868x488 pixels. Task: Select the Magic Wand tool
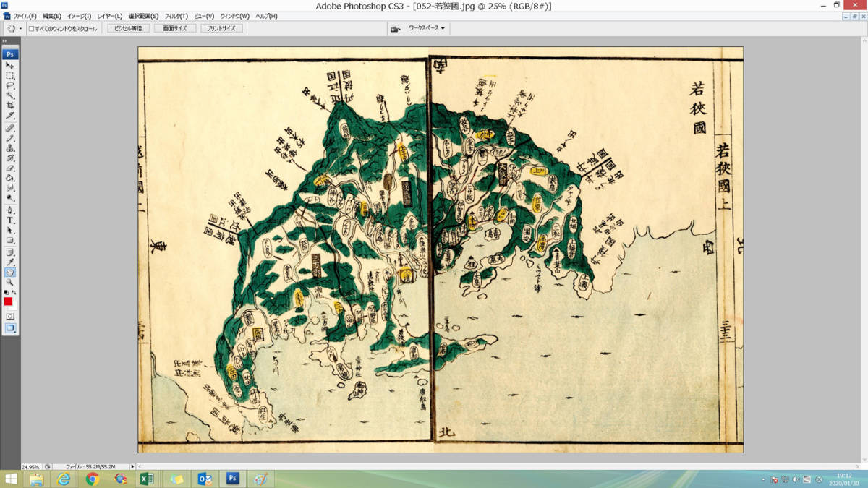click(10, 95)
